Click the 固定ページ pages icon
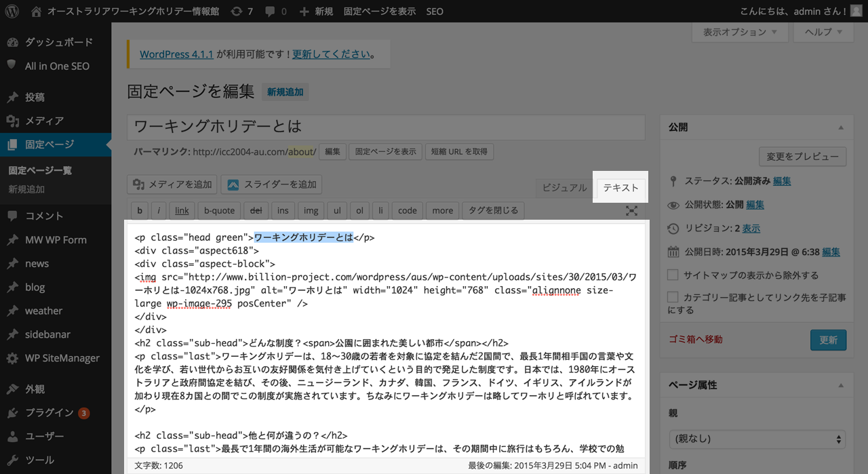Screen dimensions: 868x474 [x=12, y=144]
